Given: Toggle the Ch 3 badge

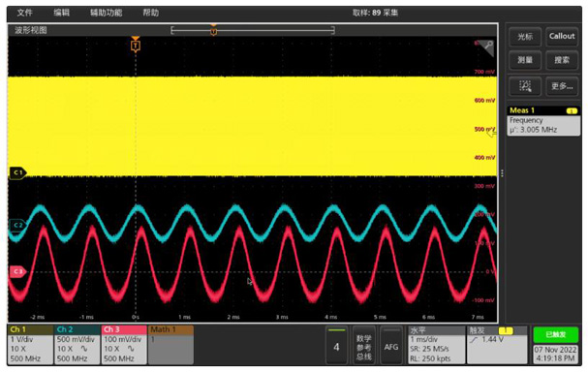Looking at the screenshot, I should click(x=124, y=345).
